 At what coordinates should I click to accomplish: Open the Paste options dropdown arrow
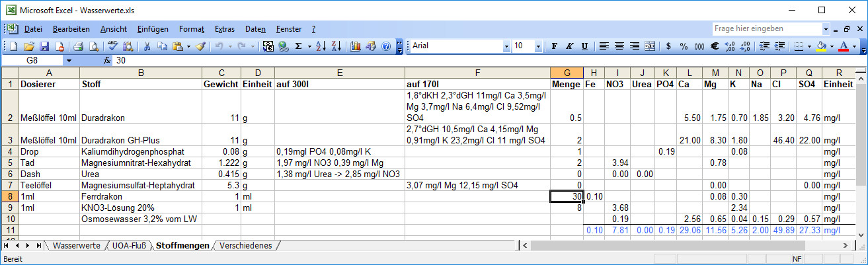coord(188,46)
